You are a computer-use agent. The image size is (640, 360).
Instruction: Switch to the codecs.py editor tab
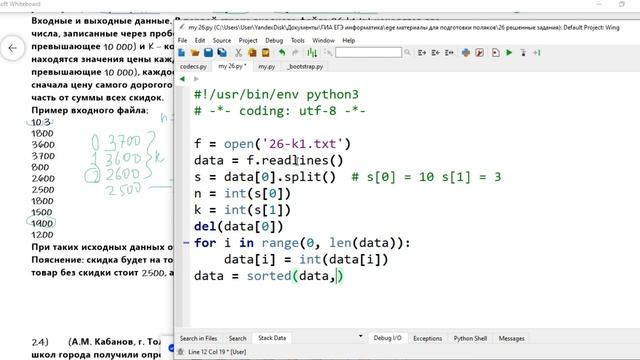[x=193, y=66]
